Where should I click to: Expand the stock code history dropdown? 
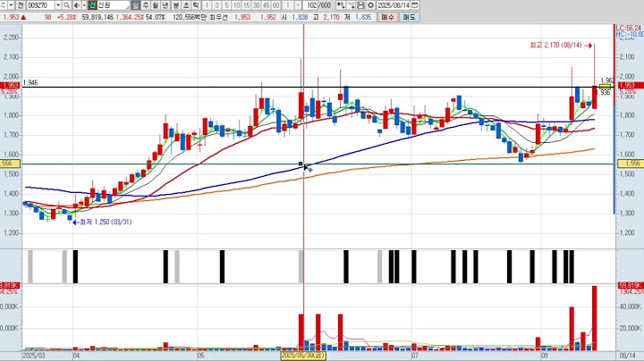point(58,5)
